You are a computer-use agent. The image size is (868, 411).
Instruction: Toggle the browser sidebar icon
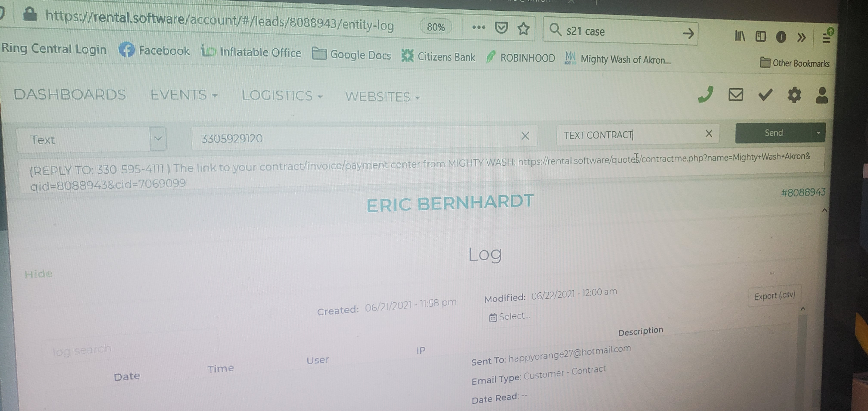click(x=761, y=36)
